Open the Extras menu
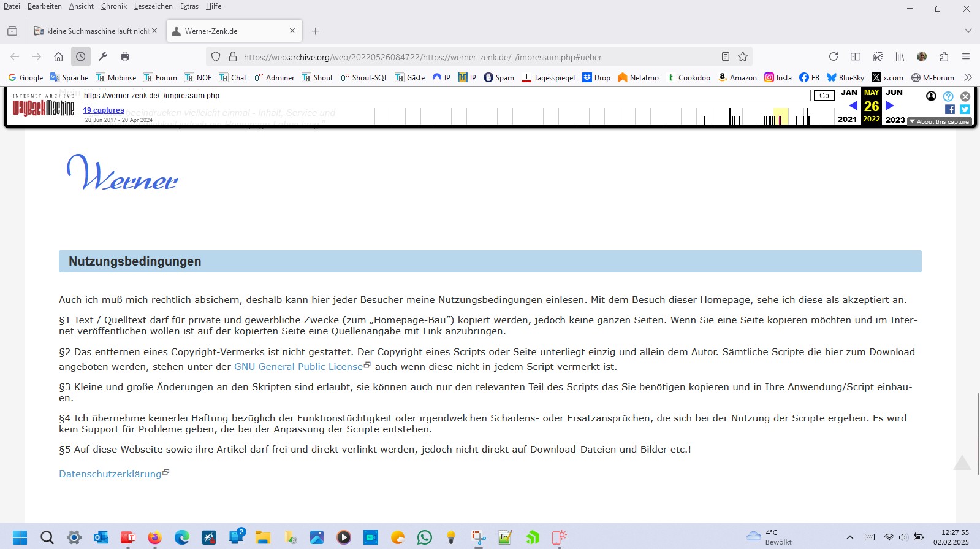Screen dimensions: 980x549 pyautogui.click(x=189, y=6)
